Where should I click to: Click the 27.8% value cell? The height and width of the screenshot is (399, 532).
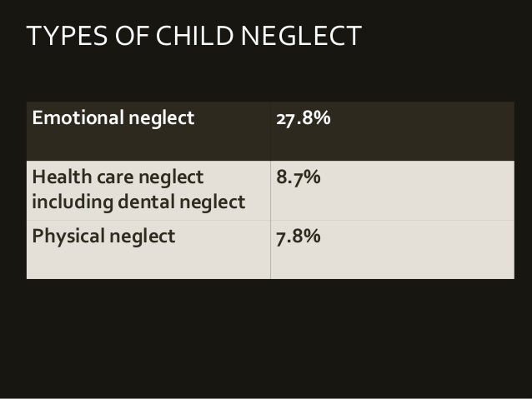coord(304,118)
